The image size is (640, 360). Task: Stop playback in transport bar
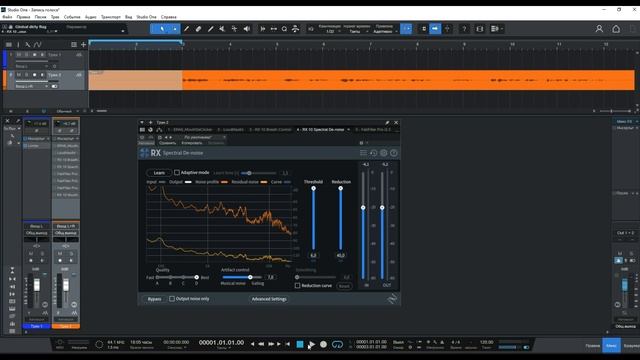click(x=300, y=344)
